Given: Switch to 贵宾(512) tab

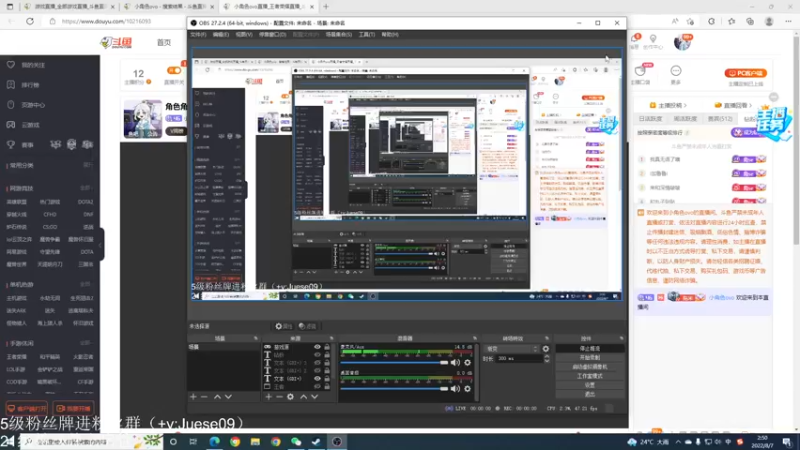Looking at the screenshot, I should 720,119.
